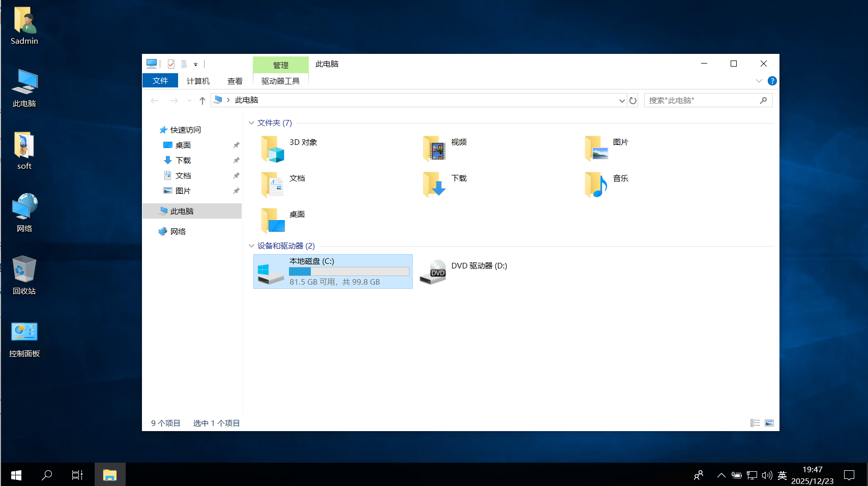The image size is (868, 486).
Task: Click the 本地磁盘 (C:) usage bar
Action: [349, 271]
